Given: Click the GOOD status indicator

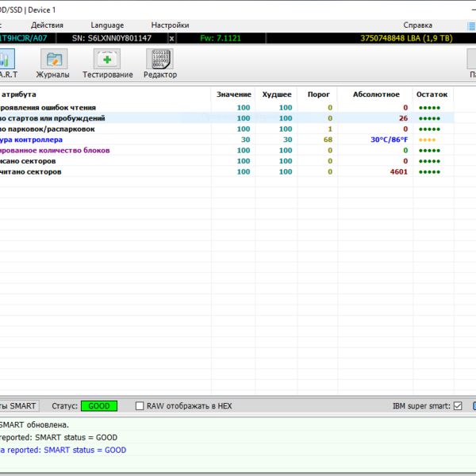Looking at the screenshot, I should [99, 406].
